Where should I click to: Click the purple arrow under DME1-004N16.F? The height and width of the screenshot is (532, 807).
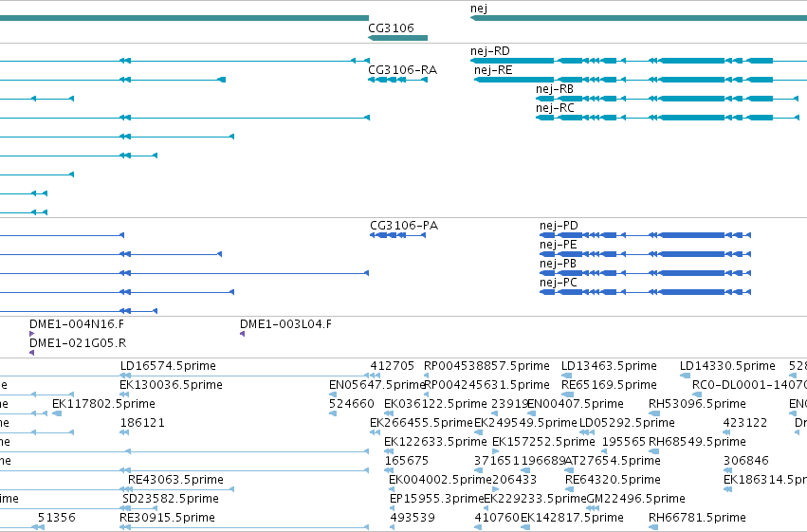31,334
